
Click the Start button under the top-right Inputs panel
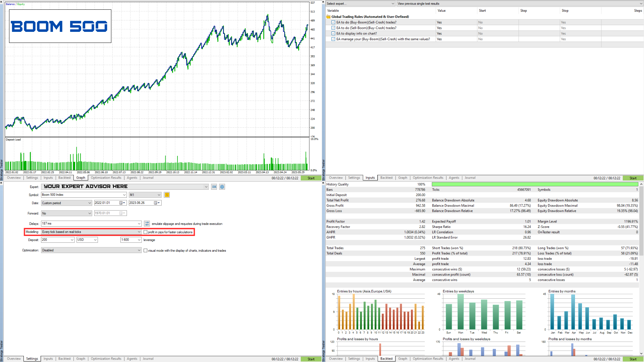633,178
